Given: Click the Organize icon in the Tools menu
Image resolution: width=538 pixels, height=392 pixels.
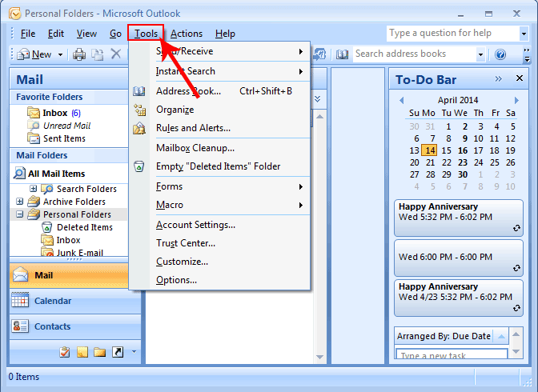Looking at the screenshot, I should (139, 110).
